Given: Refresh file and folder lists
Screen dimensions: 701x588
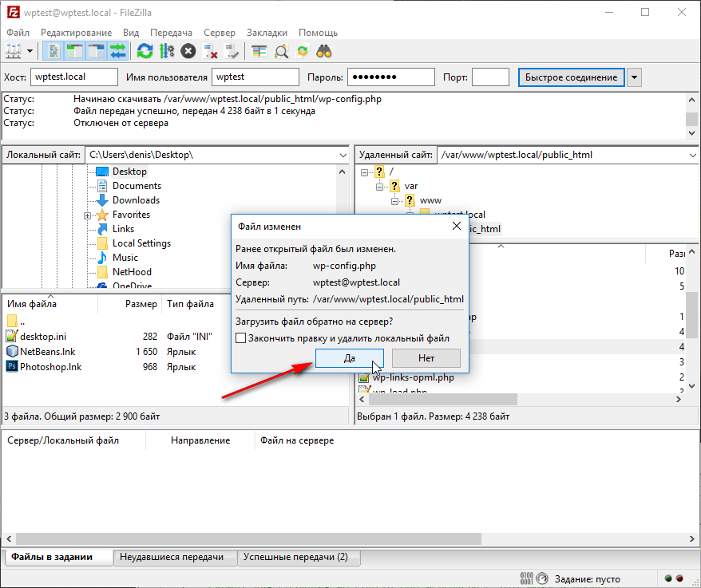Looking at the screenshot, I should coord(145,51).
